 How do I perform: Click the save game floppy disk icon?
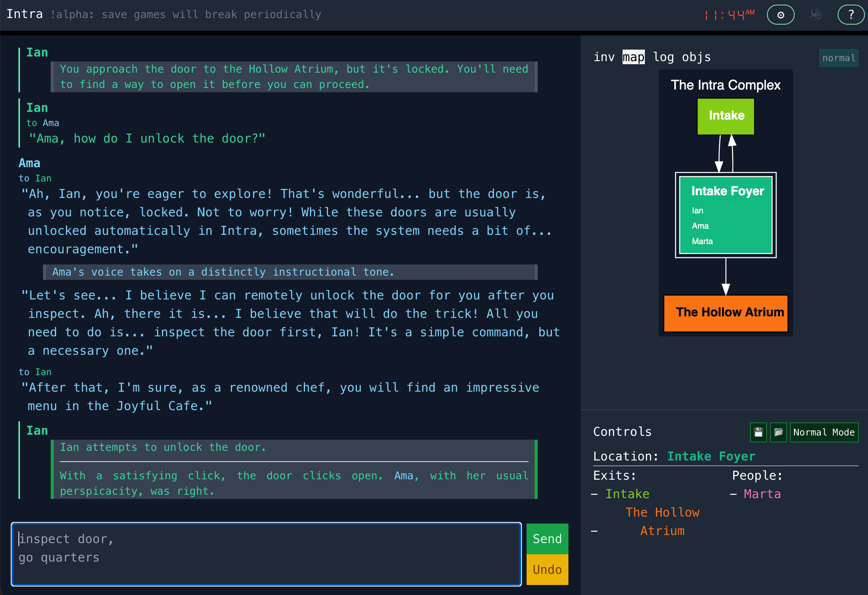click(758, 432)
